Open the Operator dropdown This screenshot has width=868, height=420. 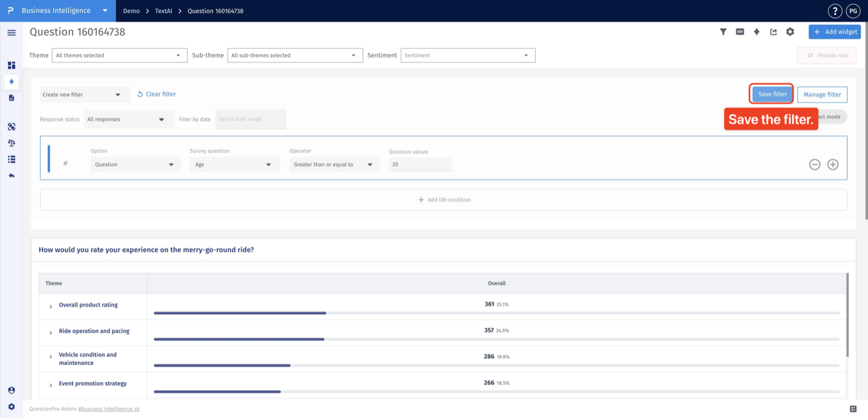coord(334,164)
